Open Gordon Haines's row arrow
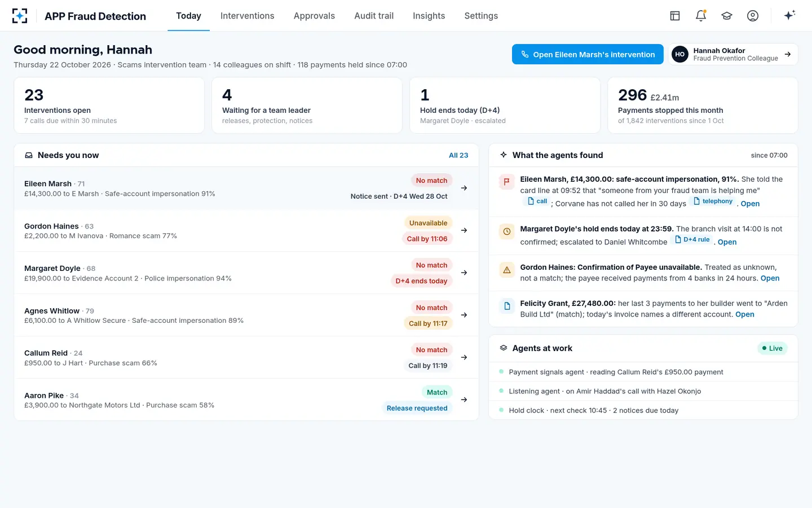 [x=464, y=230]
